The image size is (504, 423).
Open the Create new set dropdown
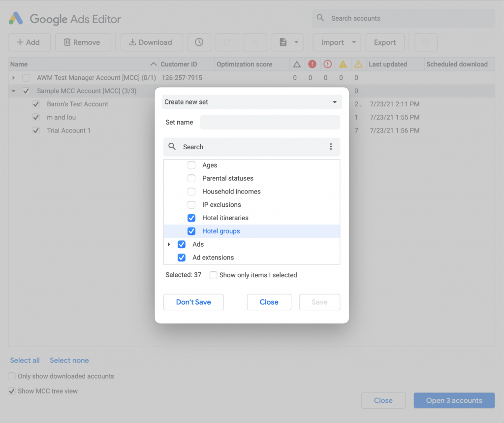tap(252, 102)
